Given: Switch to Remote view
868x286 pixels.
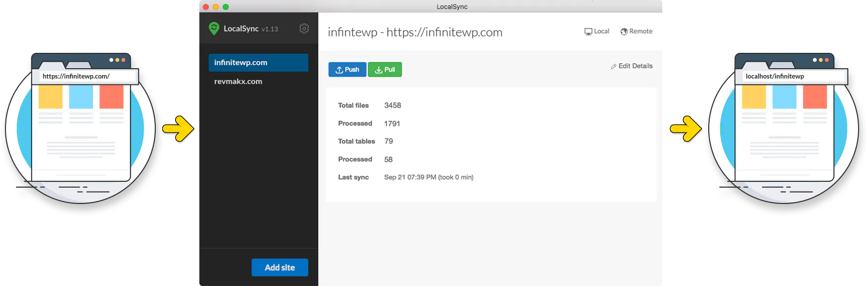Looking at the screenshot, I should point(636,31).
